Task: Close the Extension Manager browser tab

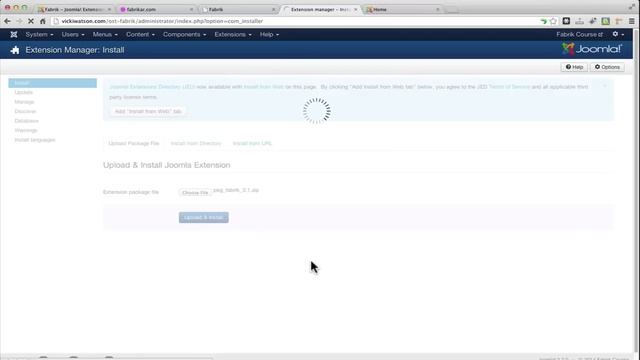Action: [356, 9]
